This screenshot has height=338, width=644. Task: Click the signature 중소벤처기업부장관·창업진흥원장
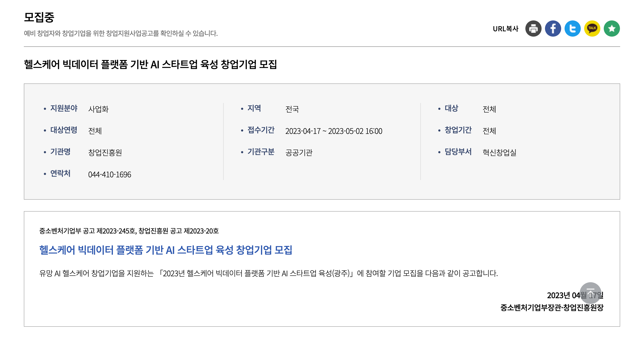[552, 308]
